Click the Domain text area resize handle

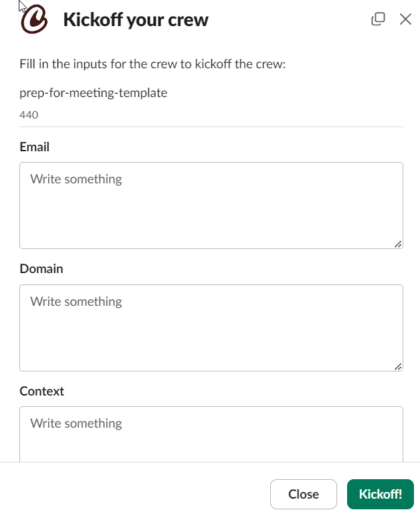pos(398,366)
